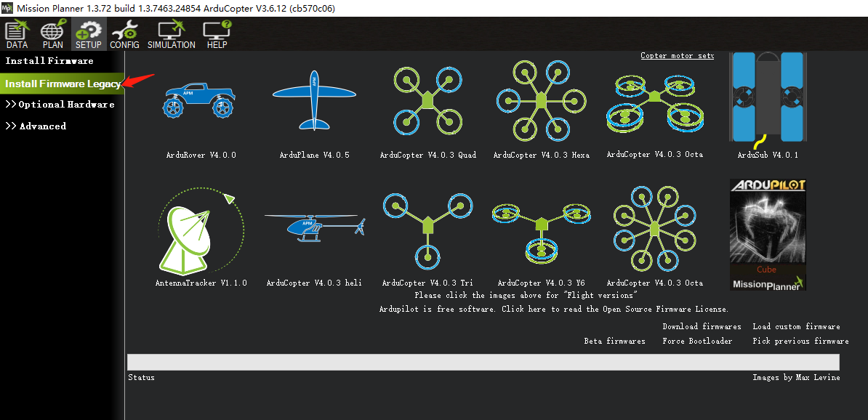This screenshot has height=420, width=868.
Task: Expand the Advanced section
Action: [36, 126]
